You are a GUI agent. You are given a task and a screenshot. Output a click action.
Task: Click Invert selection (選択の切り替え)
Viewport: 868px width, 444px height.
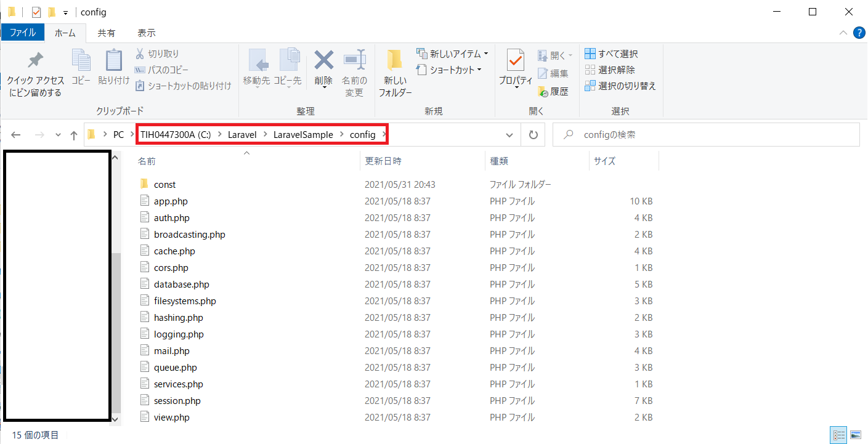tap(620, 86)
